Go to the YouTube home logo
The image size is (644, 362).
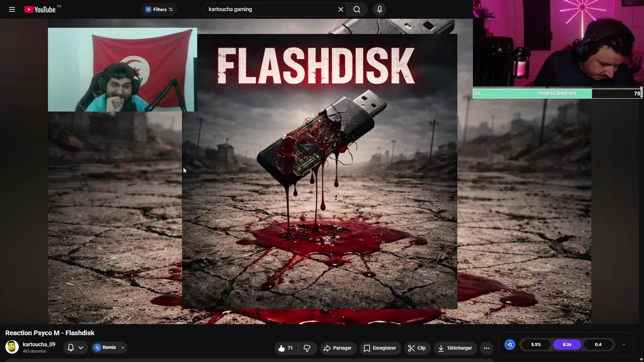40,10
